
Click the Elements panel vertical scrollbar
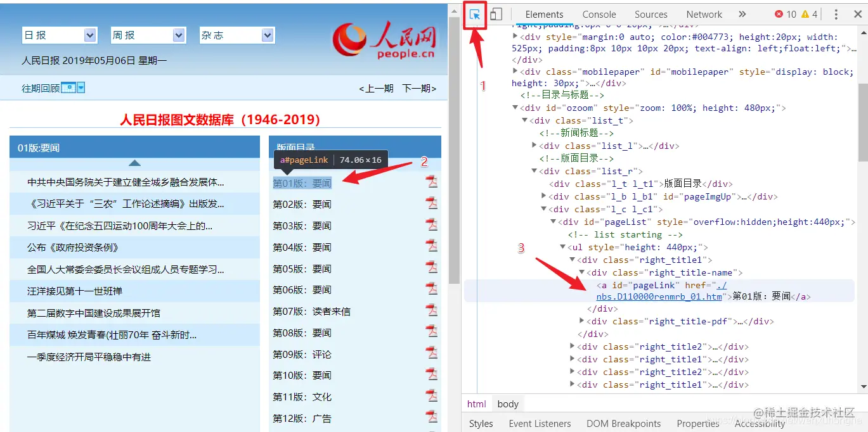click(x=863, y=124)
